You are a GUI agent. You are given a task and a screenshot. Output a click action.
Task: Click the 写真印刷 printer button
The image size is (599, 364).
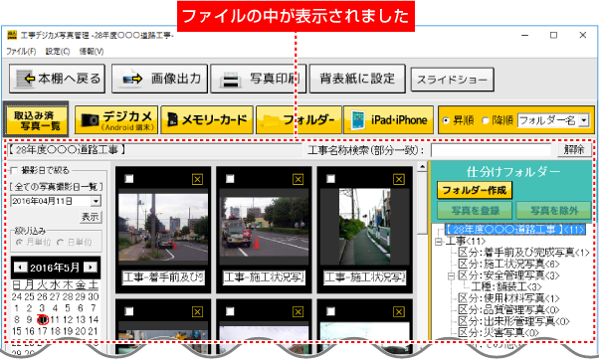coord(259,79)
